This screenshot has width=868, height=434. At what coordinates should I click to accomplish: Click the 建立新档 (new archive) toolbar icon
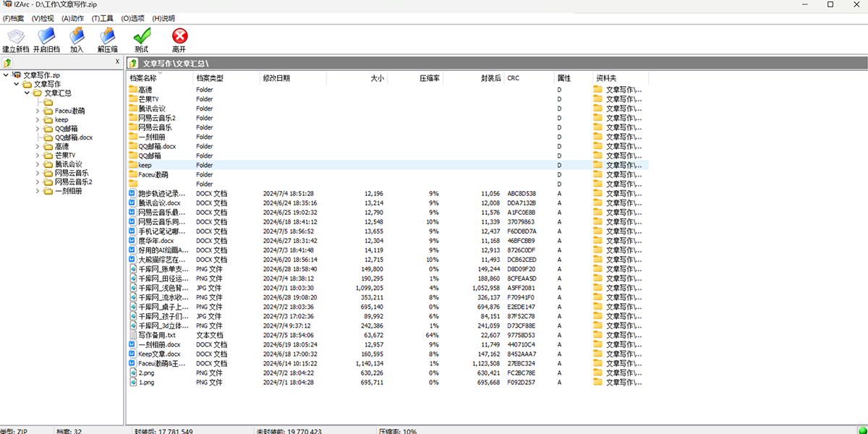15,35
